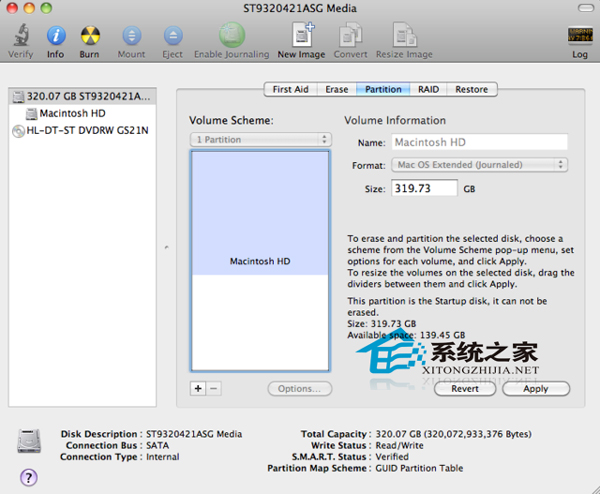Open the Log viewer icon
Image resolution: width=600 pixels, height=494 pixels.
[579, 38]
